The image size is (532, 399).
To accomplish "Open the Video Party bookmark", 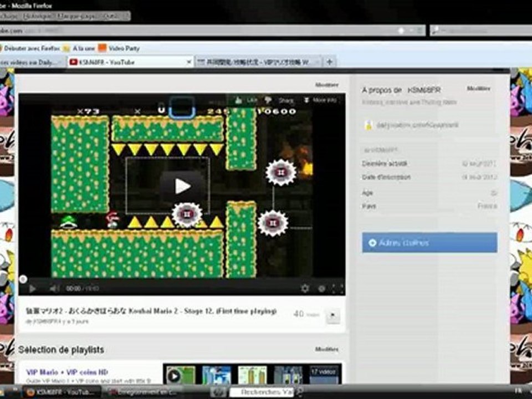I will [x=119, y=48].
